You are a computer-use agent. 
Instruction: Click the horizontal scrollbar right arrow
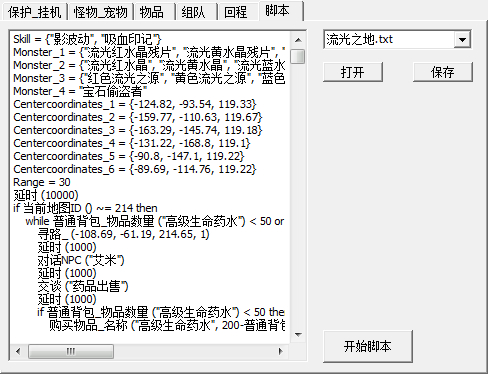(281, 351)
